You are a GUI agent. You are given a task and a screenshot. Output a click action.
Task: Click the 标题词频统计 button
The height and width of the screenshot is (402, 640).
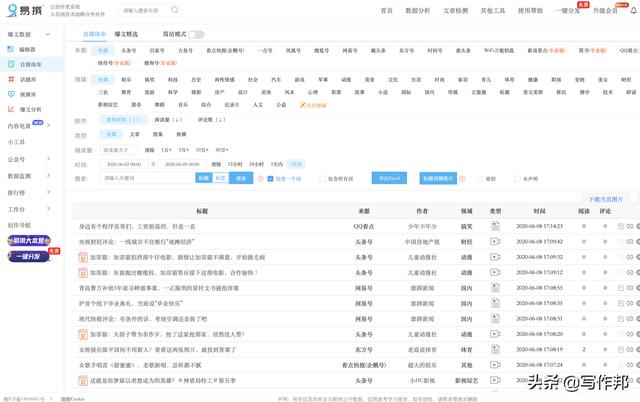438,178
